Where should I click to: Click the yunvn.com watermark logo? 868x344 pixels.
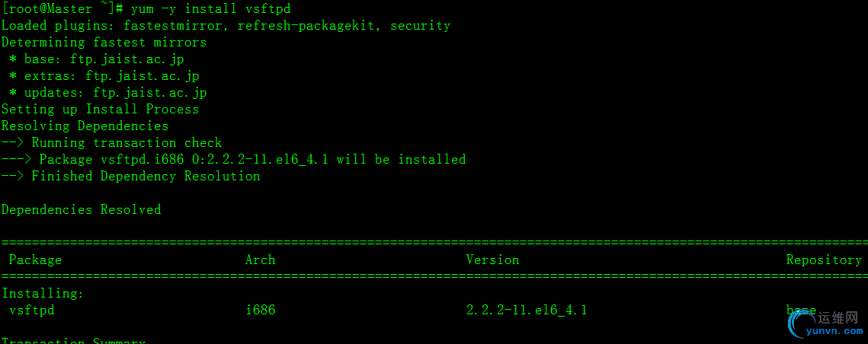click(x=826, y=323)
